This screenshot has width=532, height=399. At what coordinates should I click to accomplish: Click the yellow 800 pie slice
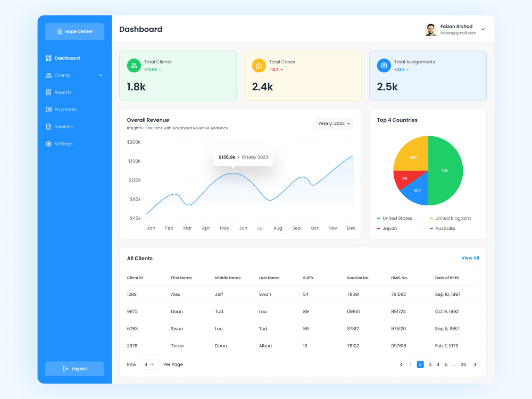tap(414, 156)
